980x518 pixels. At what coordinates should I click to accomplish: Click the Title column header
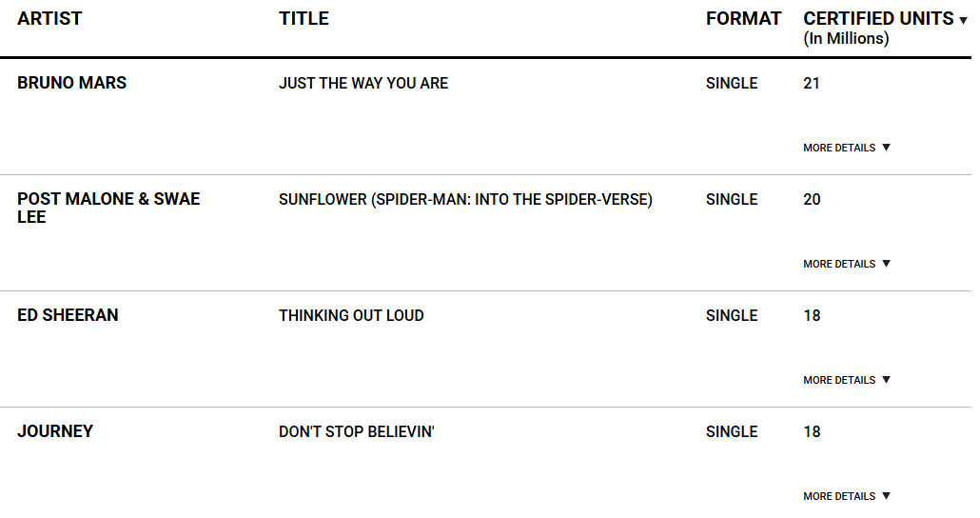[304, 19]
